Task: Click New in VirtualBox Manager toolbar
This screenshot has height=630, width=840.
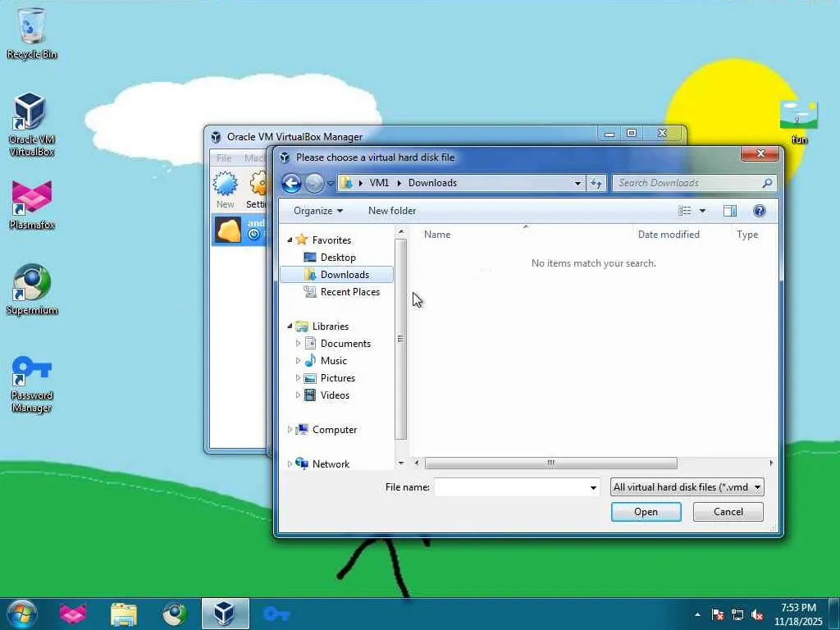Action: (x=226, y=189)
